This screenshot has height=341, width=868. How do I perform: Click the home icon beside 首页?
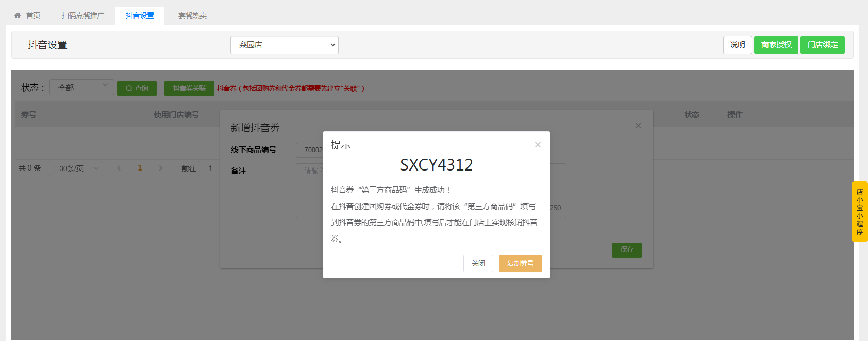tap(18, 15)
